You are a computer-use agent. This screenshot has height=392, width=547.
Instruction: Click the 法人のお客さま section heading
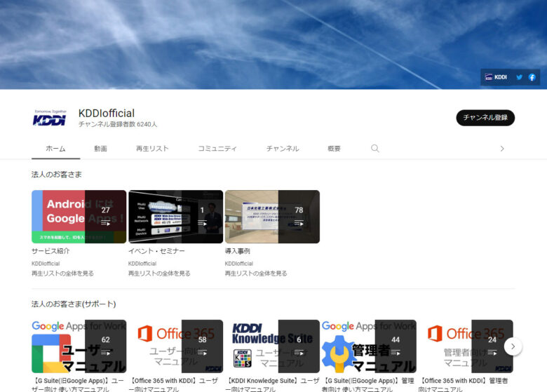pyautogui.click(x=57, y=175)
